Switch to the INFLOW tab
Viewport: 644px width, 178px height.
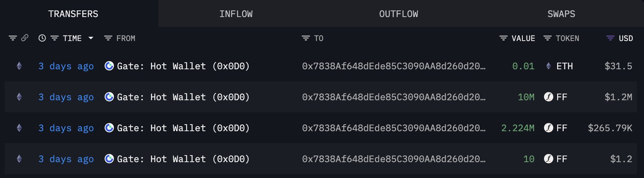236,14
